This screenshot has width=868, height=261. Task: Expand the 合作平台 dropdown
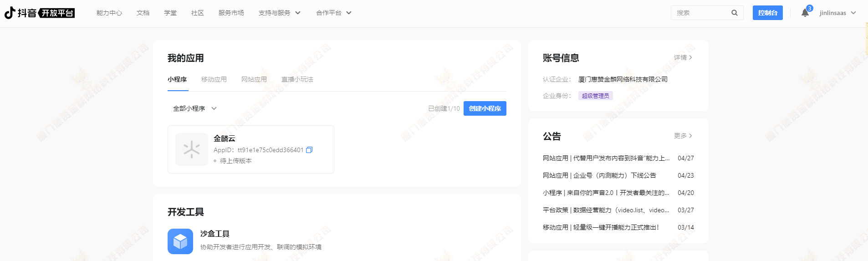tap(334, 13)
